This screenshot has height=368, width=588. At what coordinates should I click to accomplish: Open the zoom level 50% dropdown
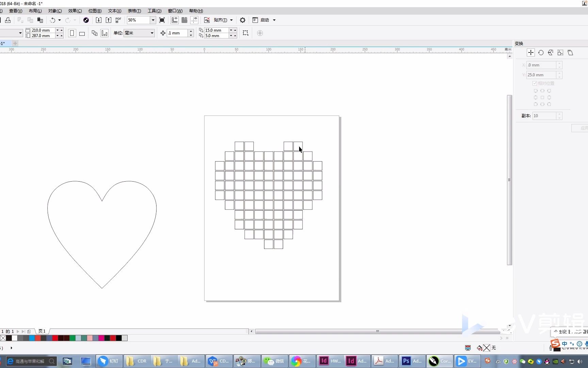pyautogui.click(x=153, y=20)
